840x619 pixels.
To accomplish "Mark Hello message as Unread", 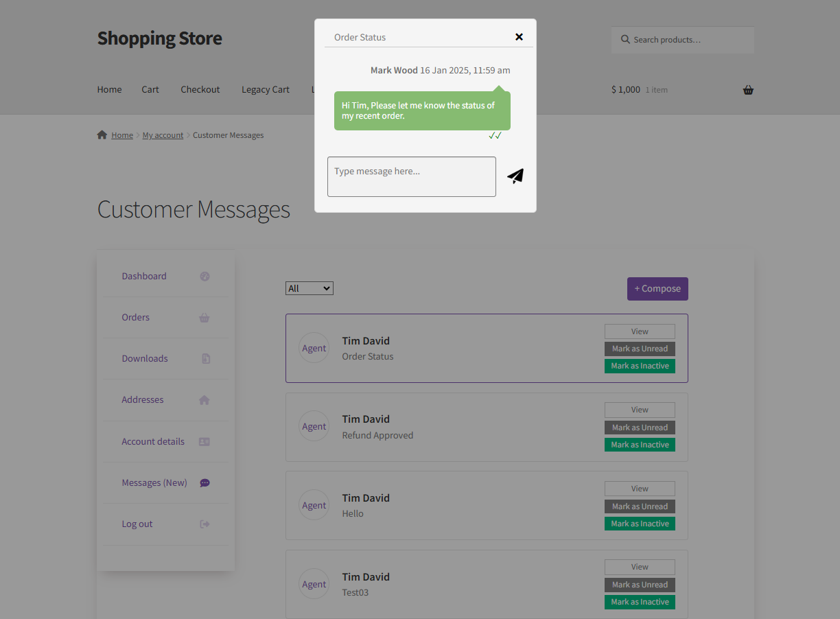I will pyautogui.click(x=640, y=506).
